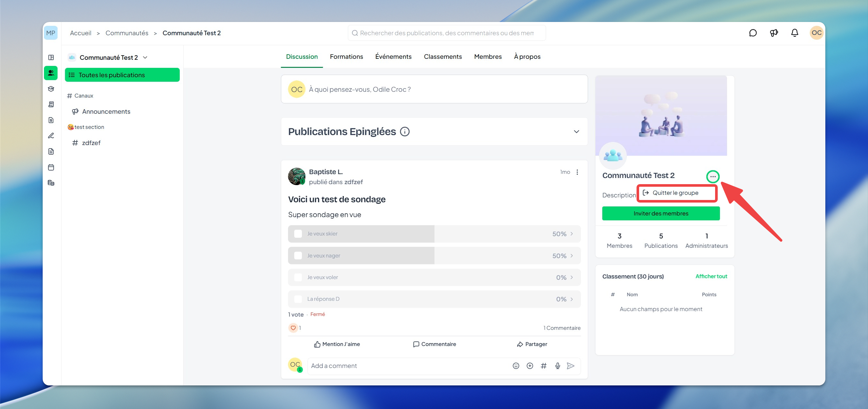Check the 'Je veux voler' poll option
The image size is (868, 409).
pyautogui.click(x=298, y=278)
